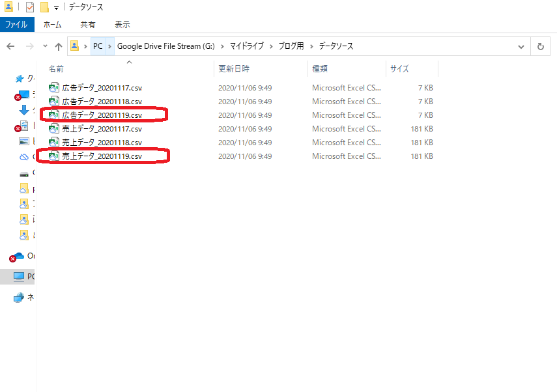Image resolution: width=557 pixels, height=392 pixels.
Task: Click マイドライブ in the address breadcrumb
Action: coord(247,46)
